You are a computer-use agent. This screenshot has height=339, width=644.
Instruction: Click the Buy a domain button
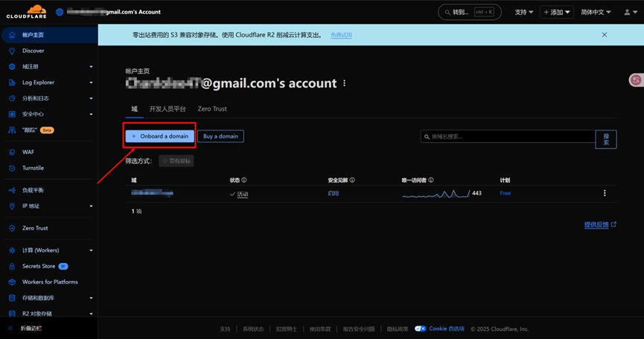[220, 136]
